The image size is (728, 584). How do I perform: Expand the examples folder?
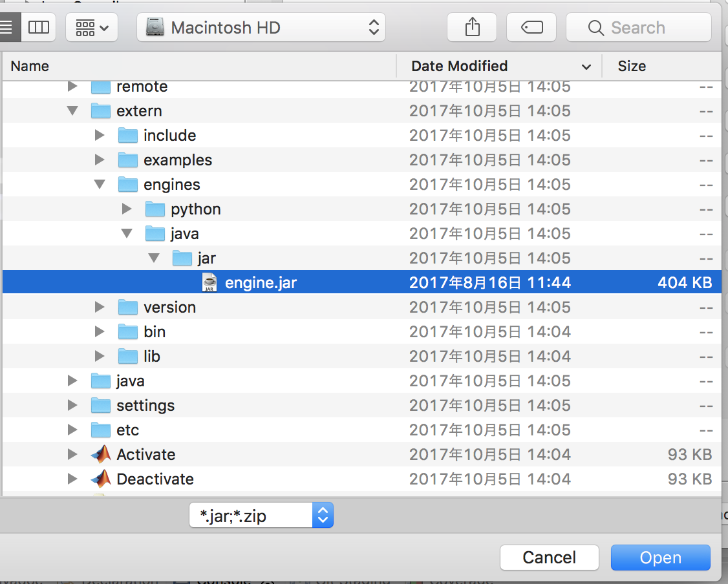[100, 160]
